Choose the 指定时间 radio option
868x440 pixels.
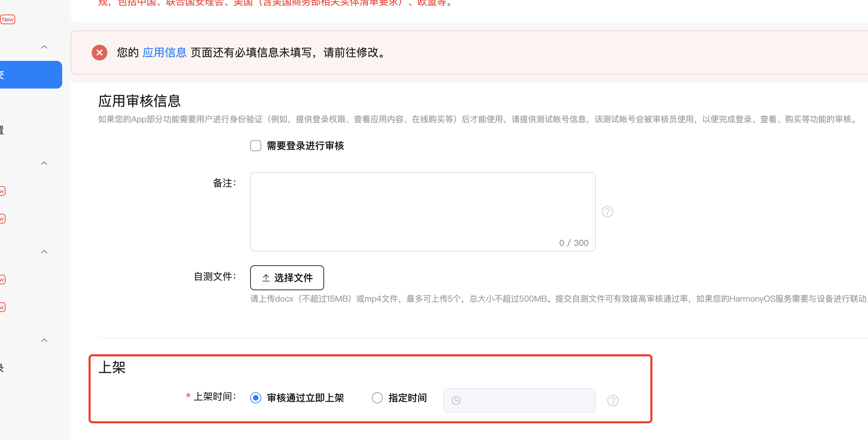(377, 398)
